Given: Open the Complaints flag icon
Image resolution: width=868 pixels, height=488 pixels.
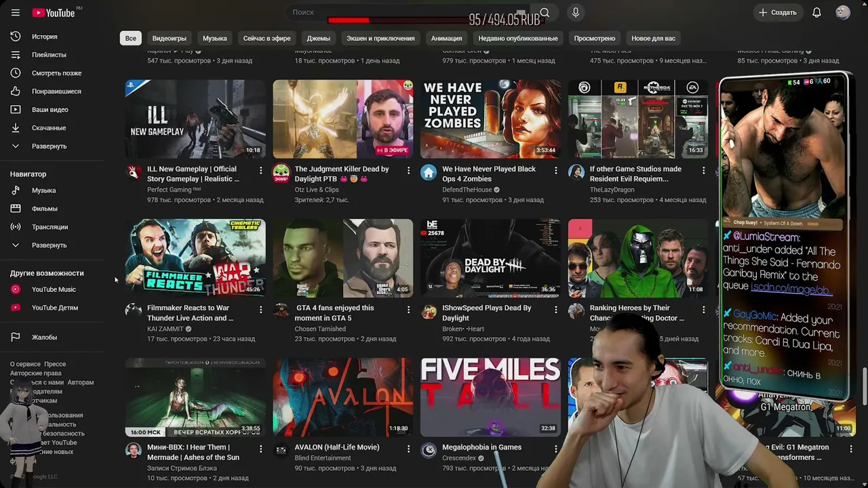Looking at the screenshot, I should [x=16, y=338].
